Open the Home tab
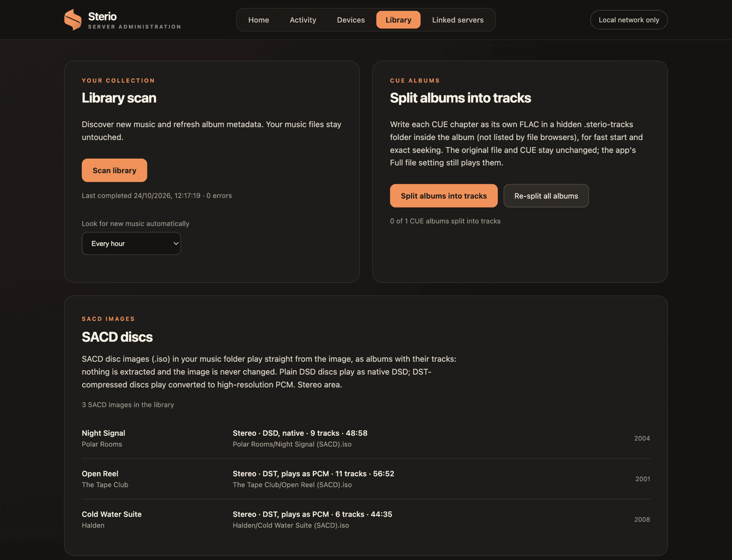The height and width of the screenshot is (560, 732). click(258, 20)
